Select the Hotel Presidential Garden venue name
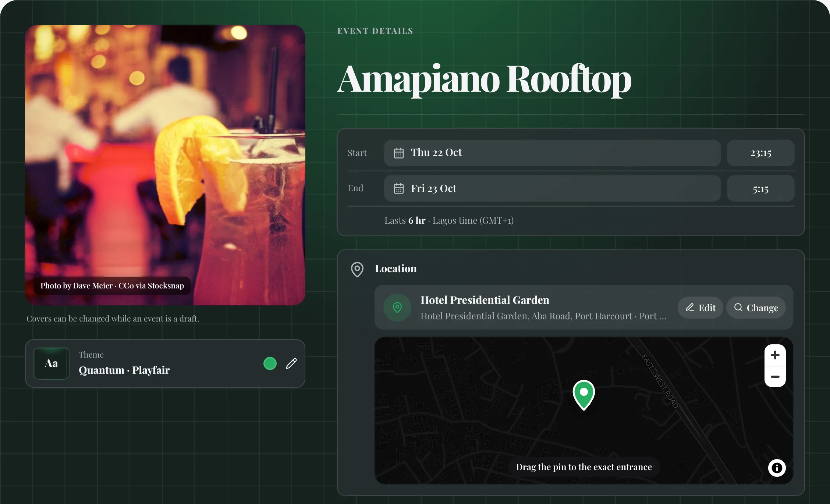Viewport: 830px width, 504px height. point(485,300)
